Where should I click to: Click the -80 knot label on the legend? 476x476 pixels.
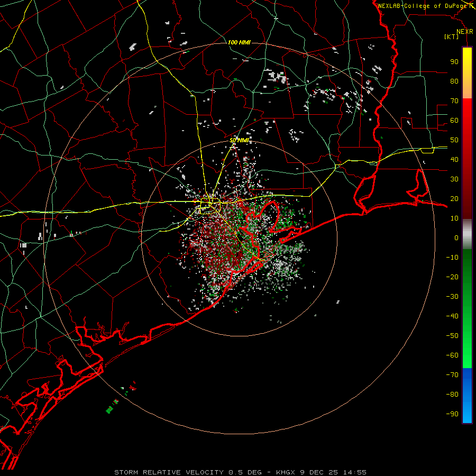452,395
